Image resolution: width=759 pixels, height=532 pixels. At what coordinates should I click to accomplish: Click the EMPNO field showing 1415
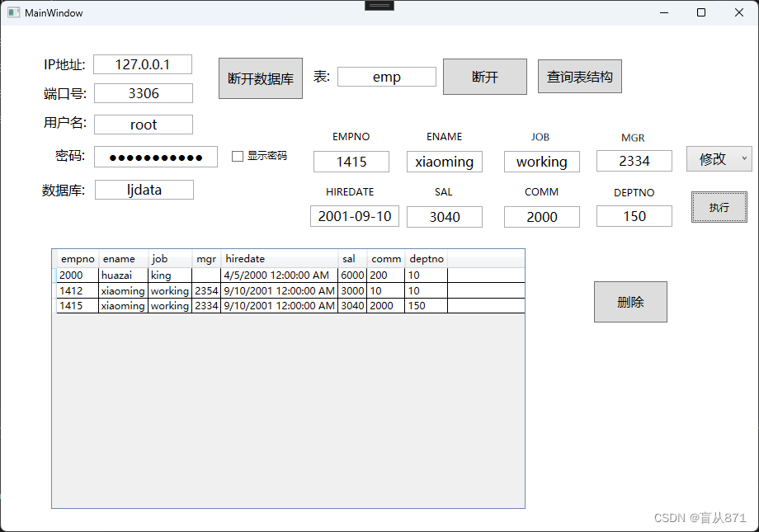[351, 162]
